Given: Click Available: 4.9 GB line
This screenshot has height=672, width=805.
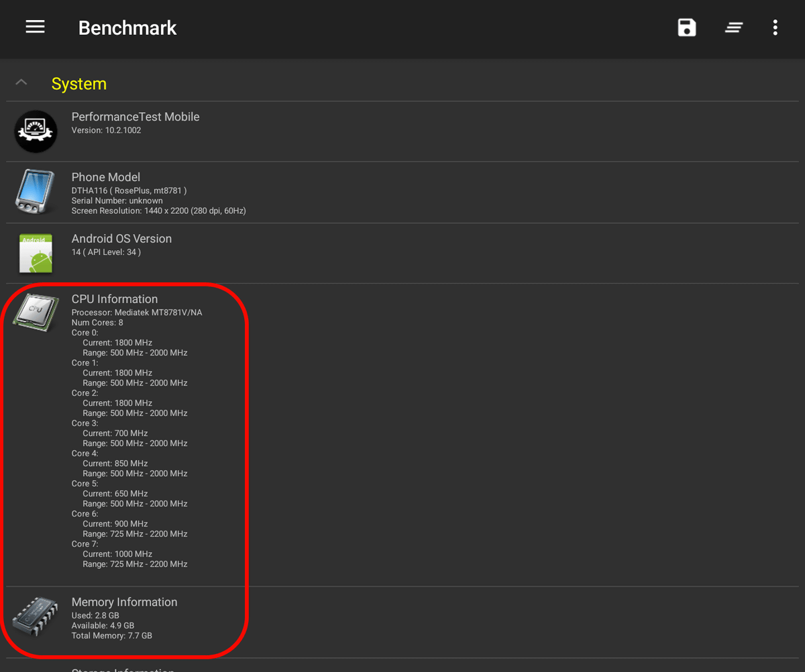Looking at the screenshot, I should tap(103, 625).
